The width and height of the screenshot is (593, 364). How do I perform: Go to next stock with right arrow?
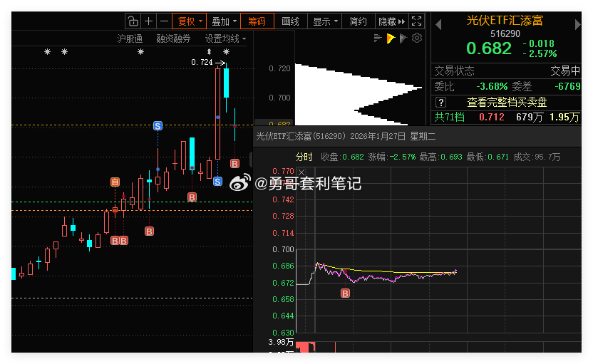577,25
